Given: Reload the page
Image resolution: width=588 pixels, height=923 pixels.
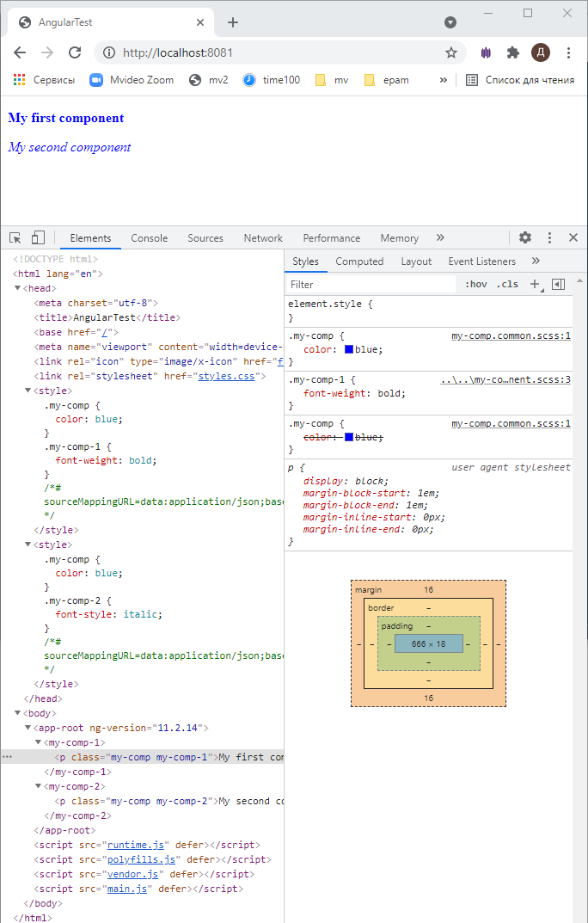Looking at the screenshot, I should point(75,52).
